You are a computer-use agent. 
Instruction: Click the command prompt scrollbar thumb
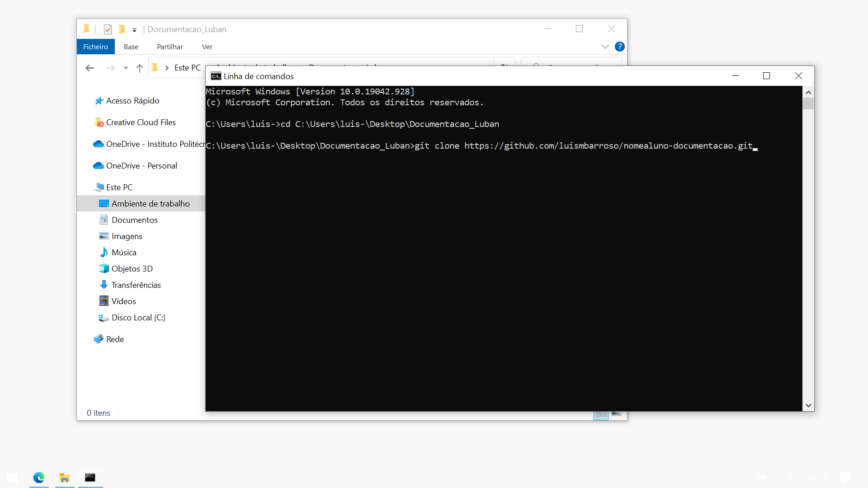click(x=808, y=103)
